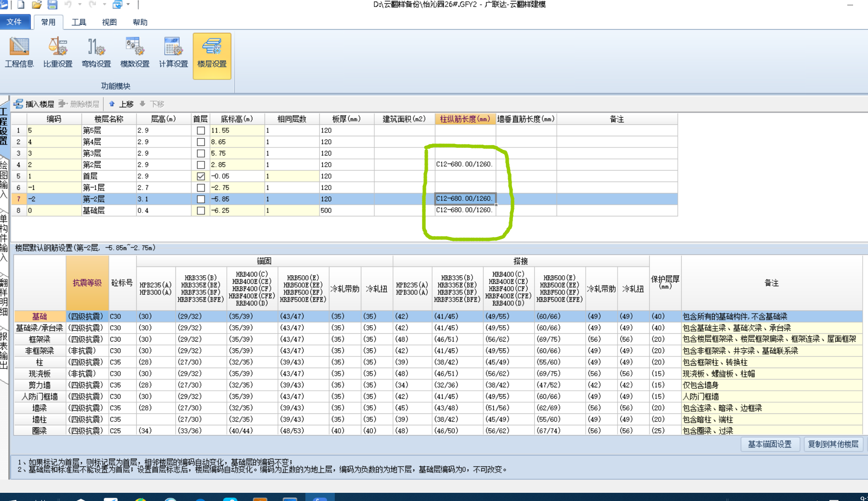Select floor name 基础层

tap(108, 211)
